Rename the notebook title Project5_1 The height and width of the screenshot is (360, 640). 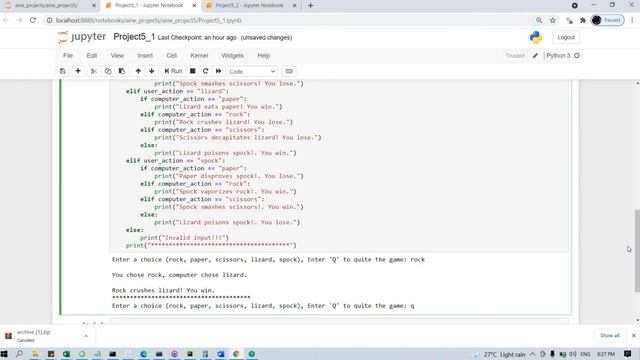click(134, 37)
